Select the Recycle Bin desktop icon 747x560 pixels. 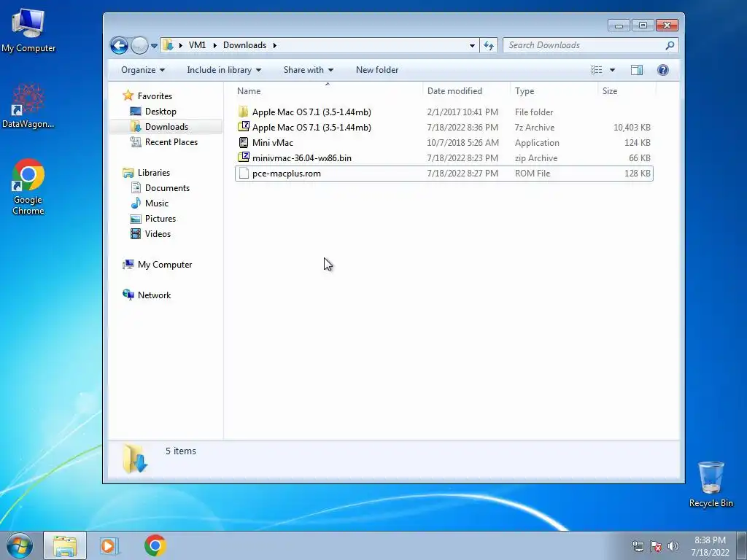[711, 484]
